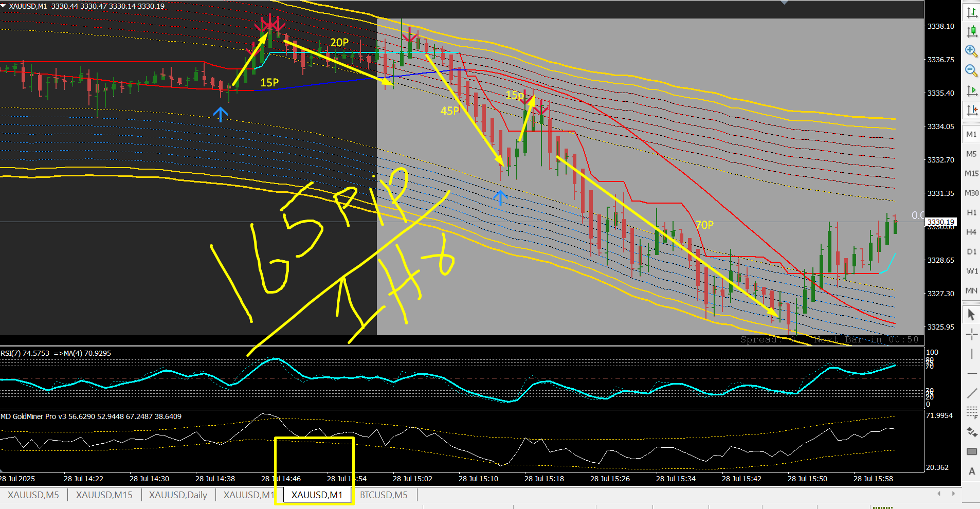Select the horizontal line drawing tool
This screenshot has width=980, height=509.
(x=971, y=373)
